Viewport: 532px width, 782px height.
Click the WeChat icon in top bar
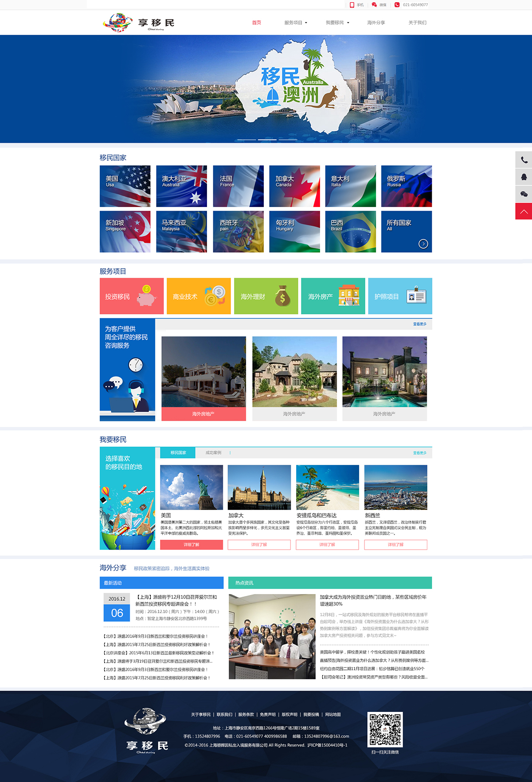[374, 5]
